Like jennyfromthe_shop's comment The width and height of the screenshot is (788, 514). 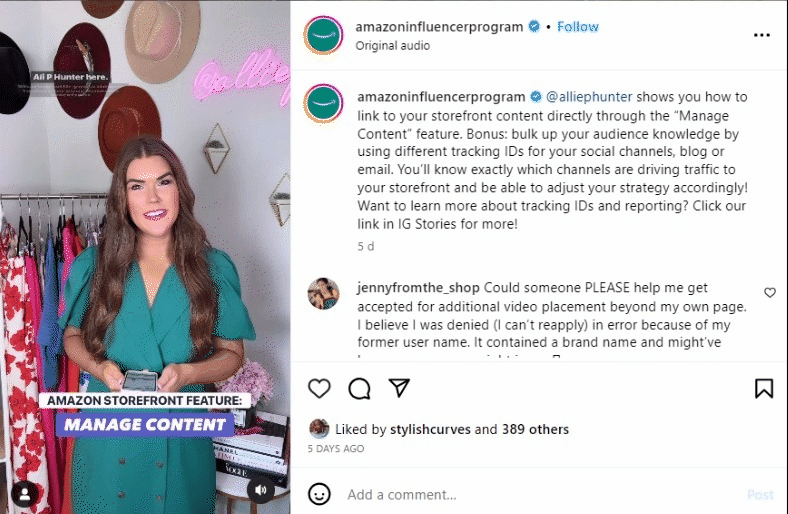click(769, 292)
